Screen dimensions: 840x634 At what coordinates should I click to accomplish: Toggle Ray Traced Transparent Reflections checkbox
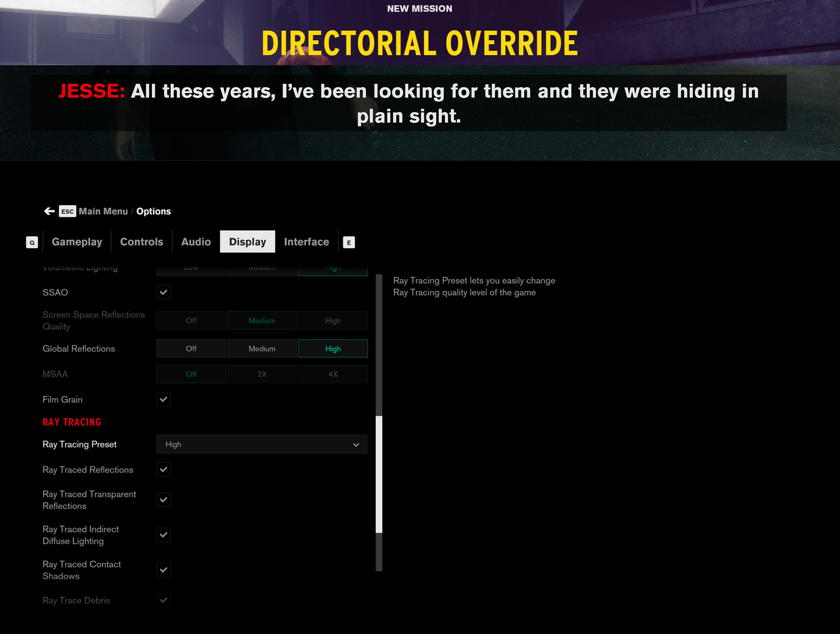tap(164, 500)
